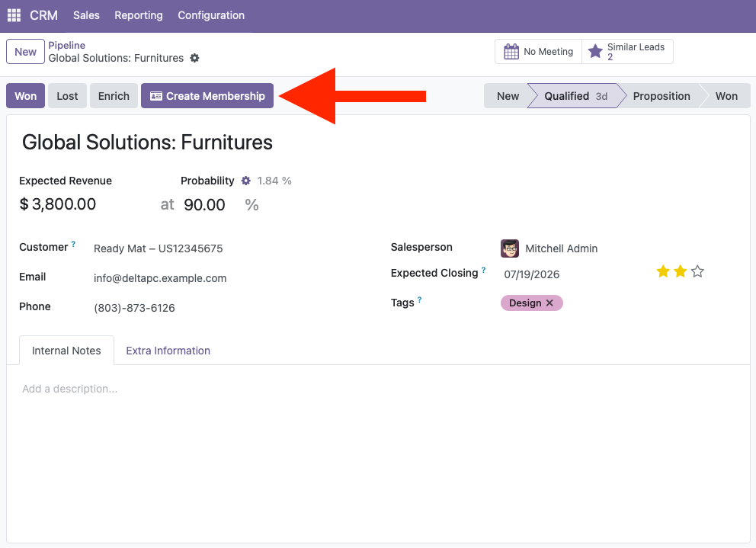The width and height of the screenshot is (756, 548).
Task: Click the Similar Leads star icon
Action: [595, 51]
